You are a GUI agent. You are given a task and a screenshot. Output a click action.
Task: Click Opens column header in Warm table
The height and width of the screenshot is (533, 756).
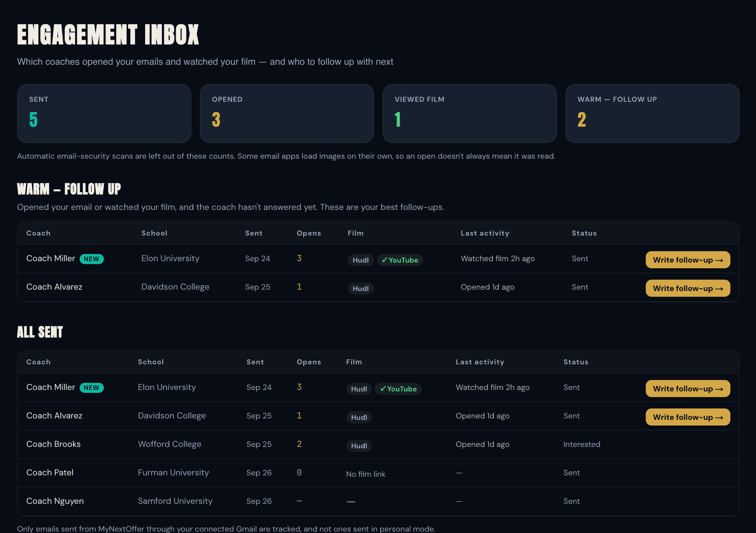tap(309, 233)
